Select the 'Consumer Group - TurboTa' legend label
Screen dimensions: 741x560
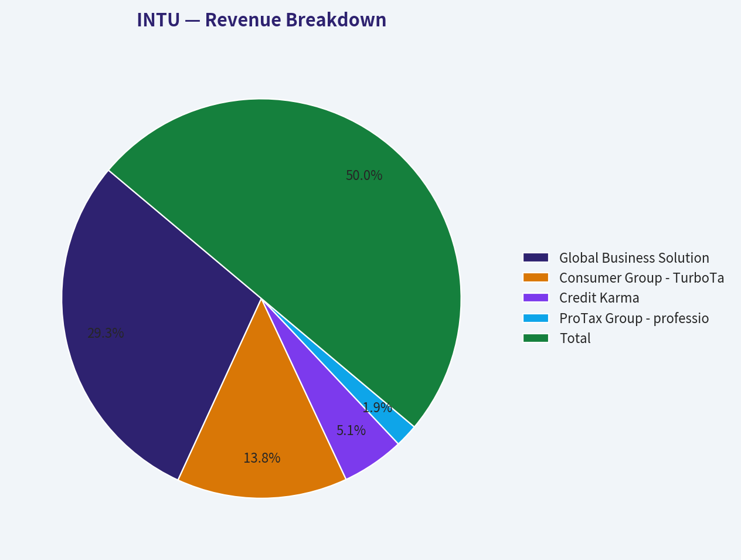pos(642,278)
